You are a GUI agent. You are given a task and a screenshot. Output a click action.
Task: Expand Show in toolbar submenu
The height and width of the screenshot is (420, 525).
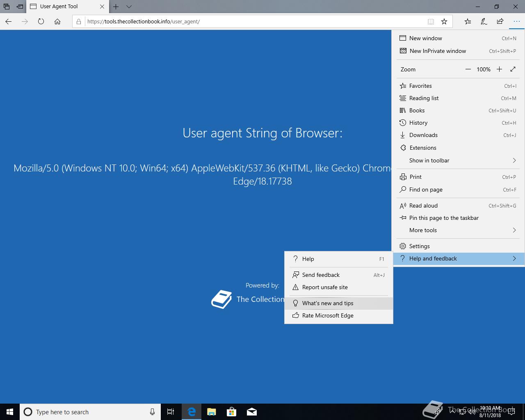pos(458,160)
